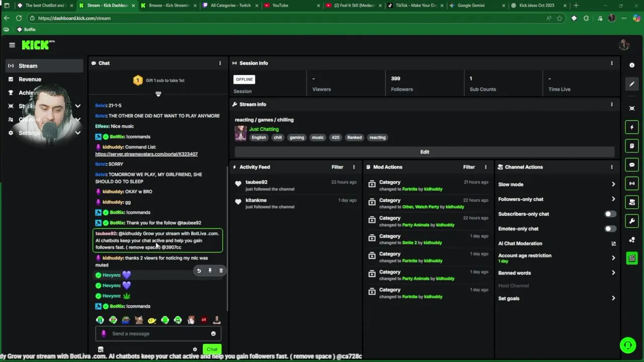Click the BotRix bookmark
Image resolution: width=644 pixels, height=362 pixels.
coord(26,30)
